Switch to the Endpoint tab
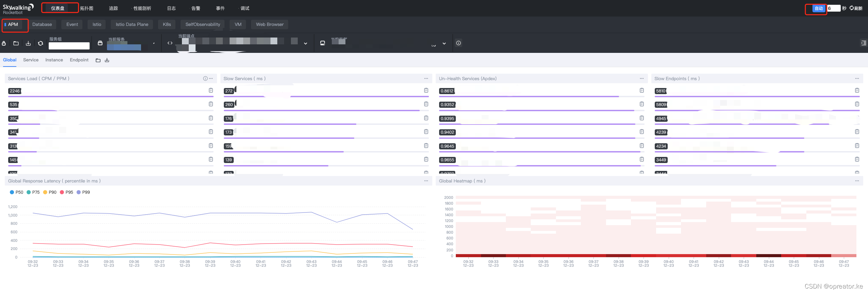Image resolution: width=868 pixels, height=293 pixels. coord(79,60)
